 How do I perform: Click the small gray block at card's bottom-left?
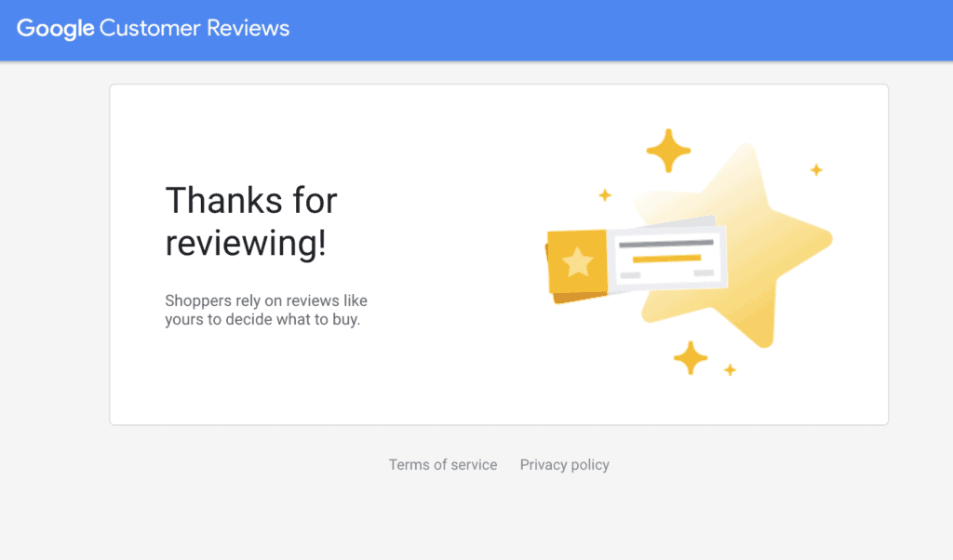pyautogui.click(x=630, y=275)
